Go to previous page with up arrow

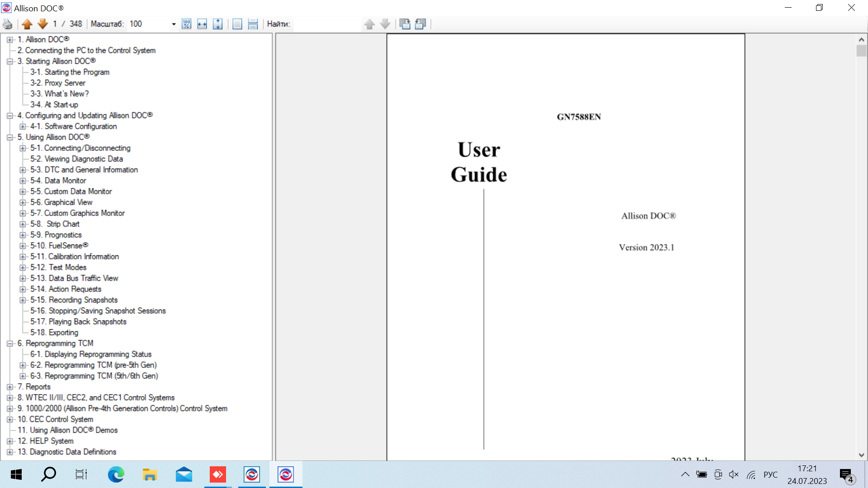[27, 24]
